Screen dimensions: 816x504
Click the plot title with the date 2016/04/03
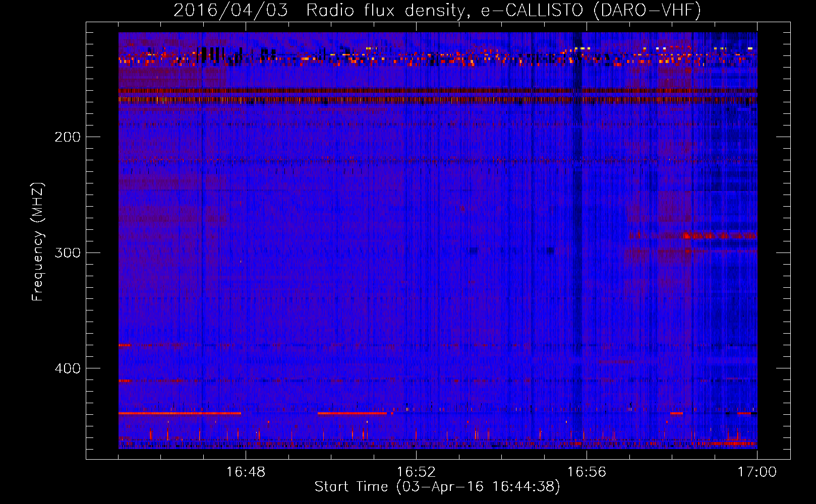[437, 10]
